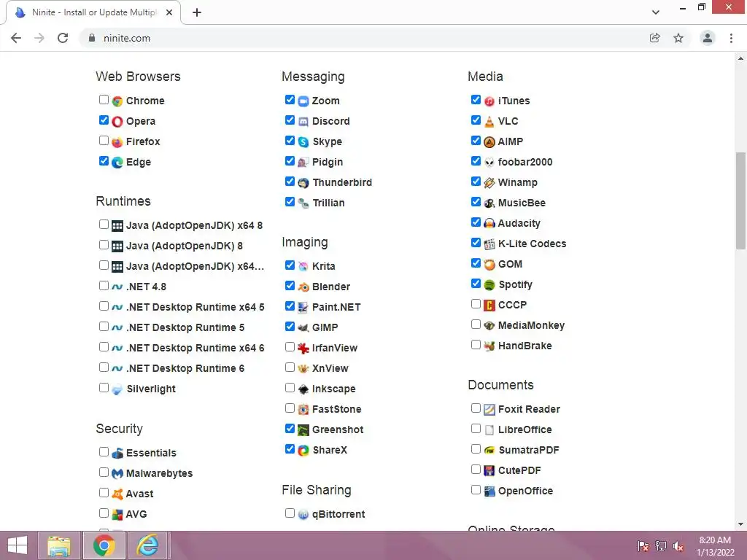
Task: Click the Discord app icon
Action: (303, 122)
